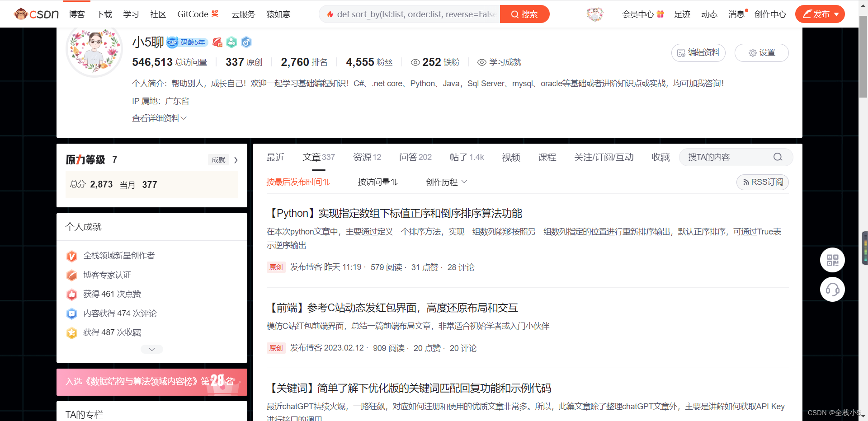Click the CSDN logo
The width and height of the screenshot is (868, 421).
36,14
